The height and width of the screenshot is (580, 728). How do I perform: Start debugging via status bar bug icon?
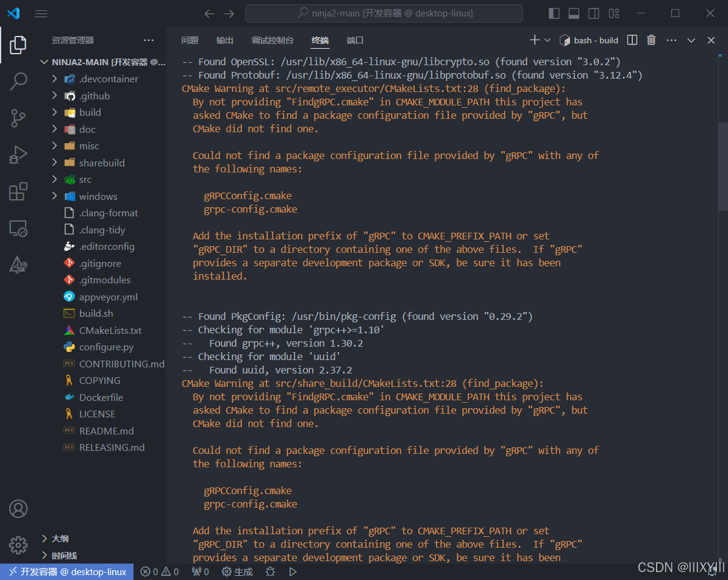[269, 571]
